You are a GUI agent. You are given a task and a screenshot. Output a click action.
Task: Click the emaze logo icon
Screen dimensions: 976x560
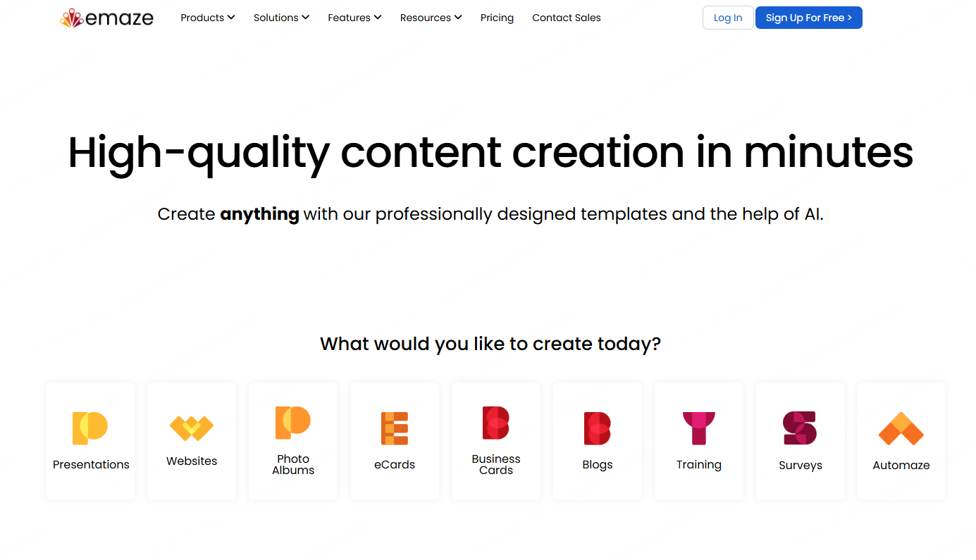(71, 18)
